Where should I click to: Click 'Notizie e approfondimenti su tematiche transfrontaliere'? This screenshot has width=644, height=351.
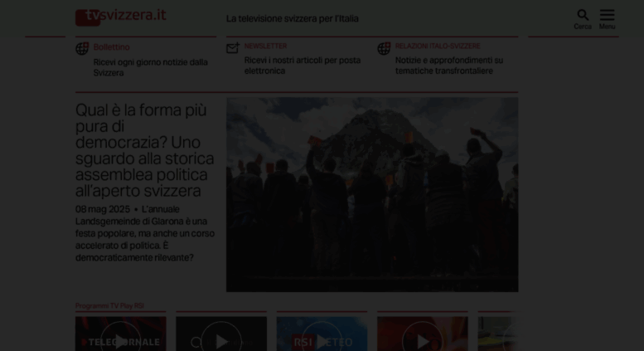point(449,66)
